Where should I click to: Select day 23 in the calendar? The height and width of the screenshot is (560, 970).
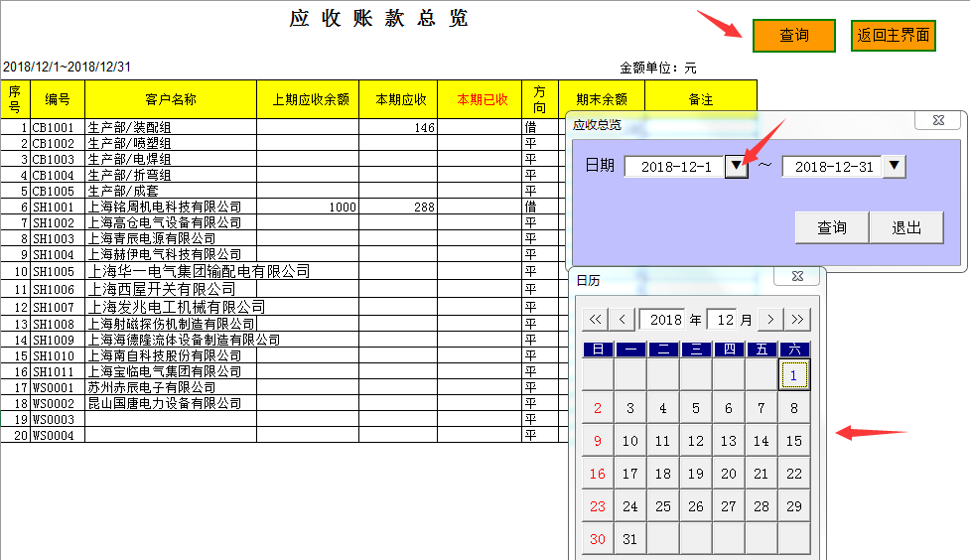[598, 506]
